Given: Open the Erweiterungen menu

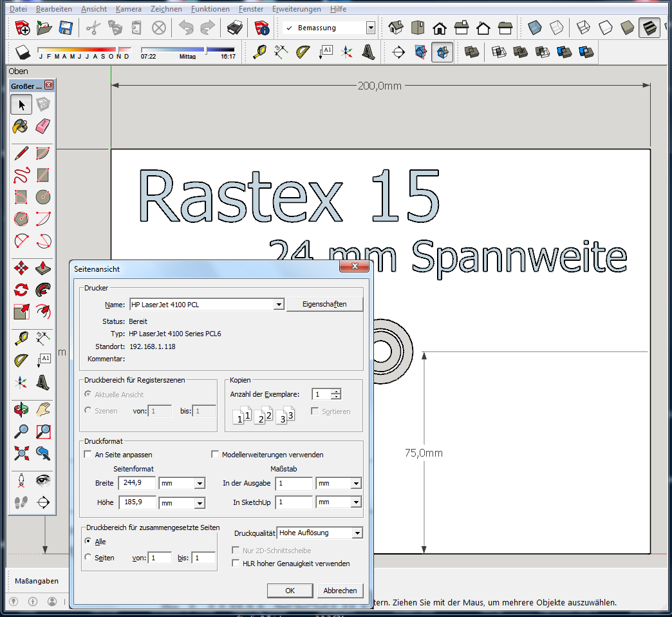Looking at the screenshot, I should coord(296,9).
